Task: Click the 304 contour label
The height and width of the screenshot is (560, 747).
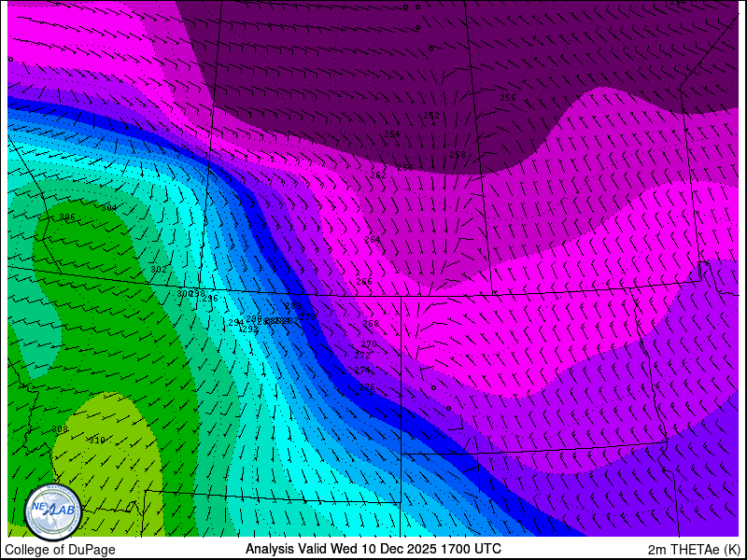Action: tap(108, 207)
